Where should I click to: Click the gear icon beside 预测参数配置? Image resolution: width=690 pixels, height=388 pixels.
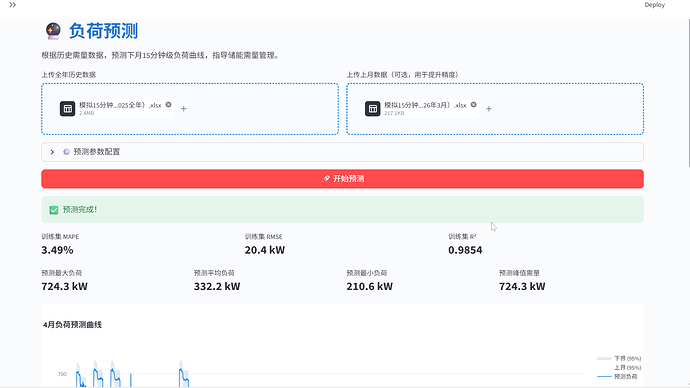point(66,152)
